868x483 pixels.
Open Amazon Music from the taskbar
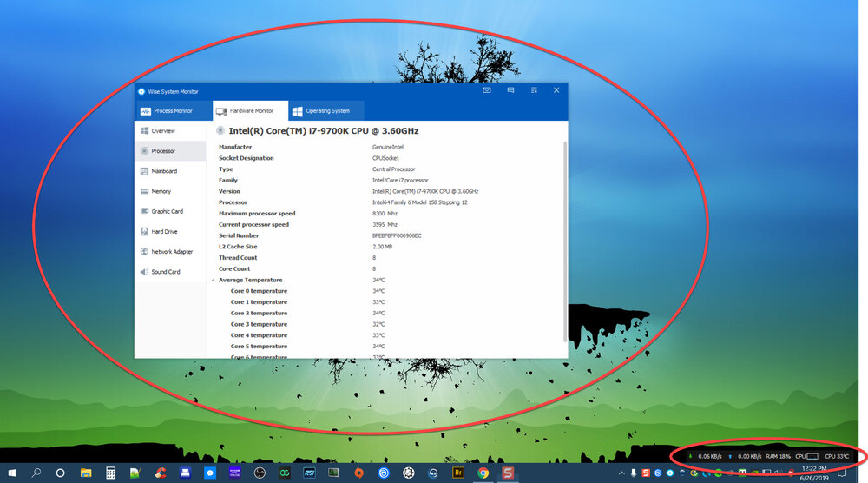(234, 473)
